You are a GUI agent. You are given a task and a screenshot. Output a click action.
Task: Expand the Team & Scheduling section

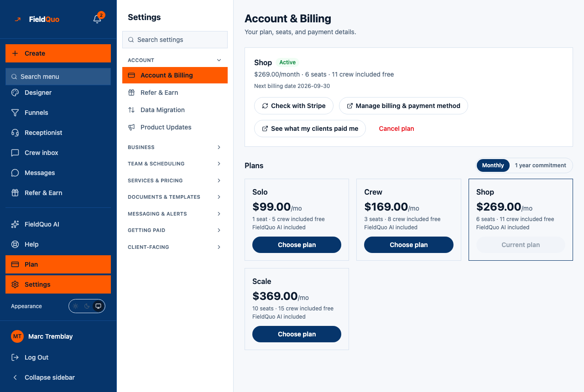click(175, 164)
